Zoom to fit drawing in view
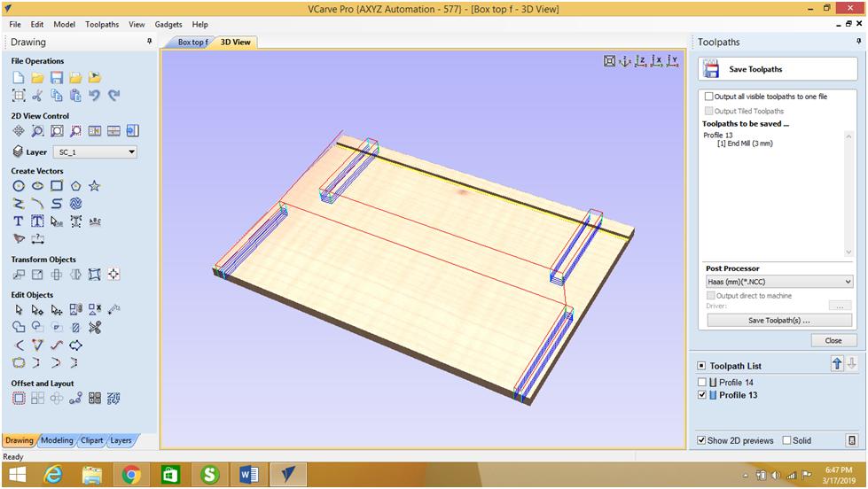The image size is (868, 489). (x=57, y=130)
